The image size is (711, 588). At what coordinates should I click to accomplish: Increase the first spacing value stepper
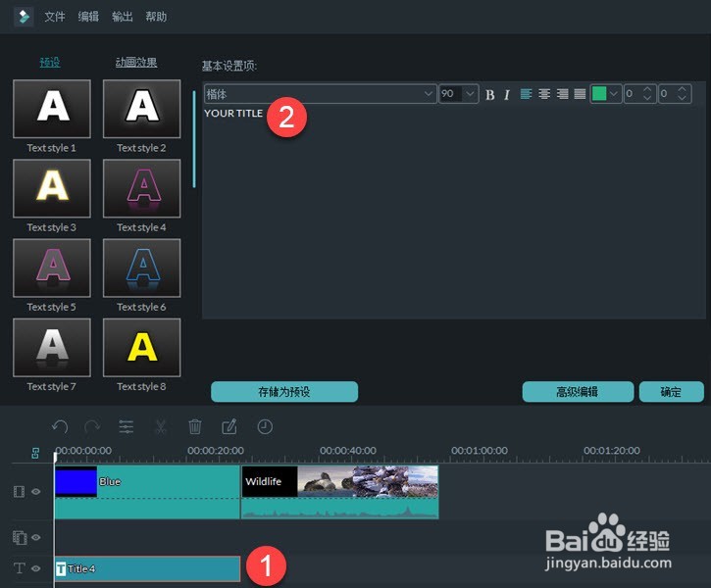click(x=647, y=90)
